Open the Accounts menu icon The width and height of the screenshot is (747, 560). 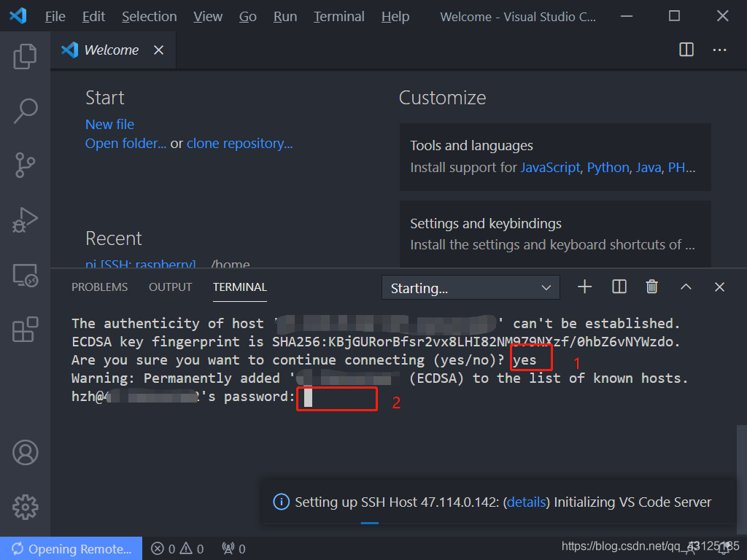click(26, 452)
